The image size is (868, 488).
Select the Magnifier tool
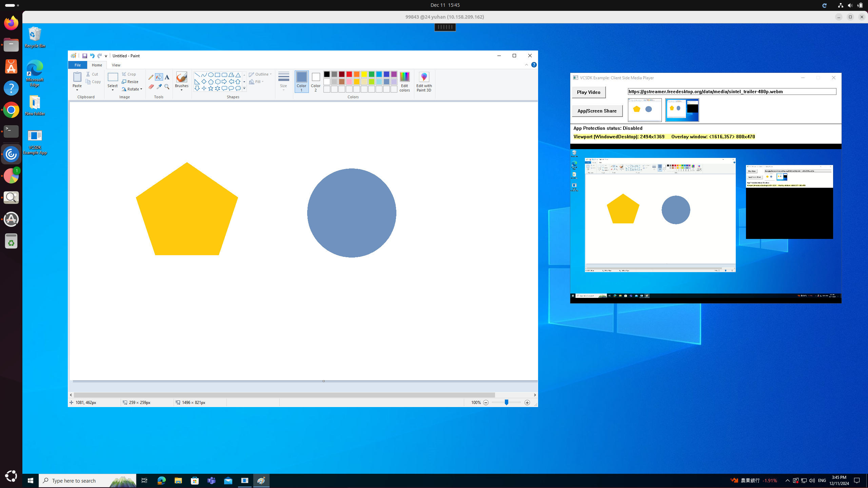coord(167,87)
